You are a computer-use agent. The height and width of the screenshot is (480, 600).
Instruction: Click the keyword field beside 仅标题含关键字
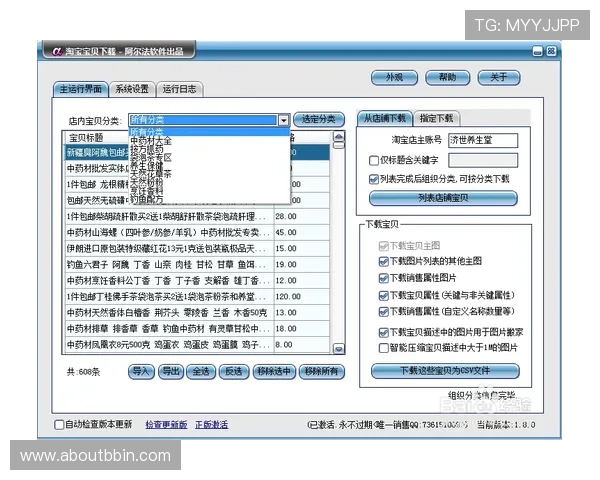[483, 160]
